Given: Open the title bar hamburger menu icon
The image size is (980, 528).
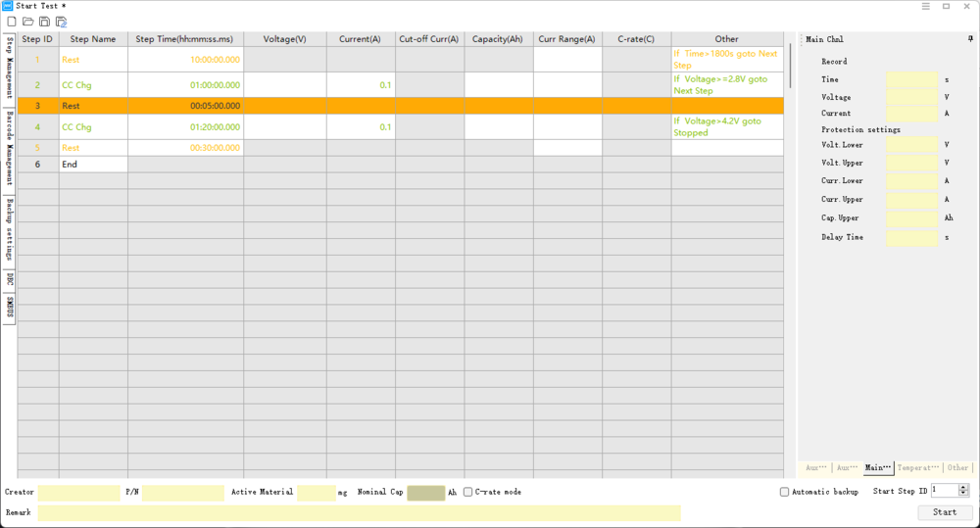Looking at the screenshot, I should click(925, 6).
